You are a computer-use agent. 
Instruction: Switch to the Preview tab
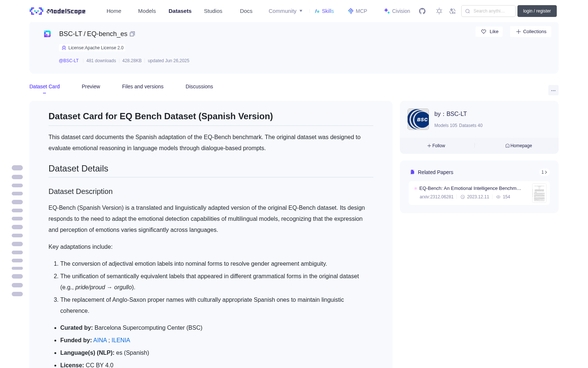pos(91,86)
